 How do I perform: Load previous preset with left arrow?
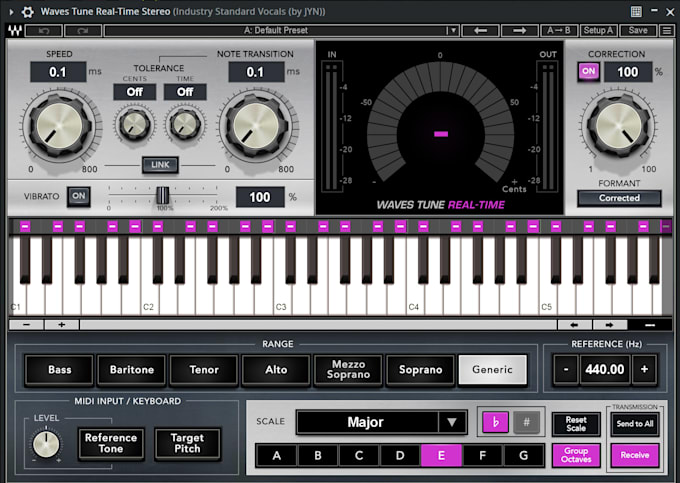(x=480, y=31)
